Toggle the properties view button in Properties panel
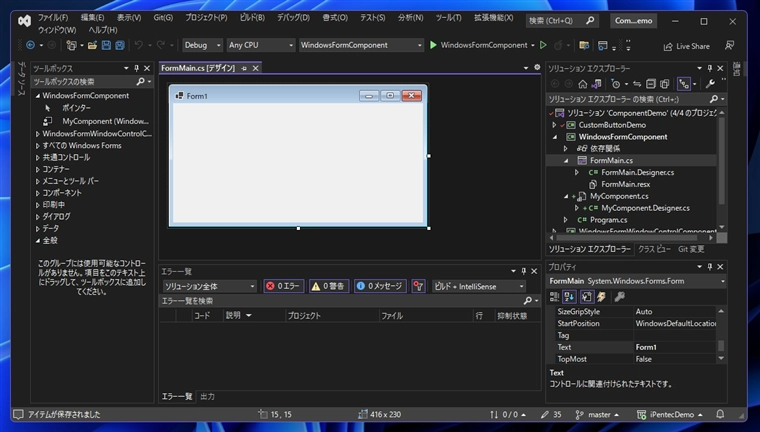Image resolution: width=760 pixels, height=432 pixels. (586, 297)
